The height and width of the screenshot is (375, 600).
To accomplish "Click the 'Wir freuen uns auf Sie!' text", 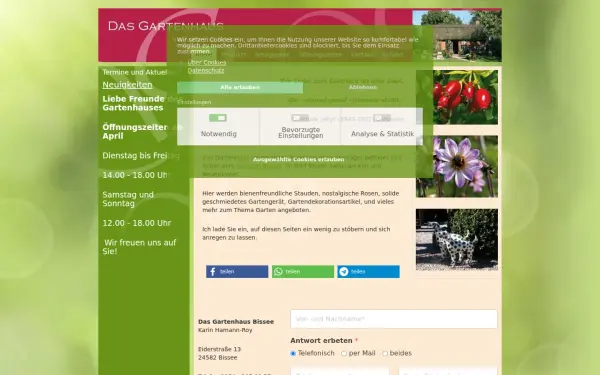I will click(139, 247).
